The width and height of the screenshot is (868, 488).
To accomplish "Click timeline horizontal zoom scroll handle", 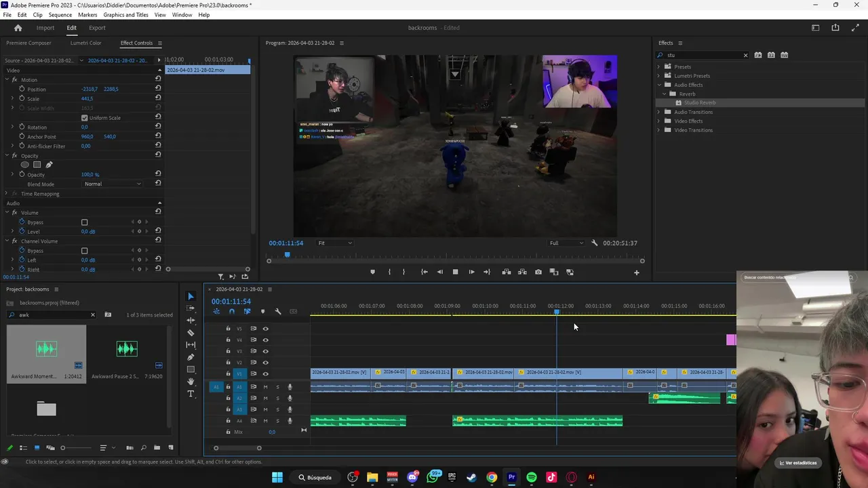I will (x=259, y=448).
